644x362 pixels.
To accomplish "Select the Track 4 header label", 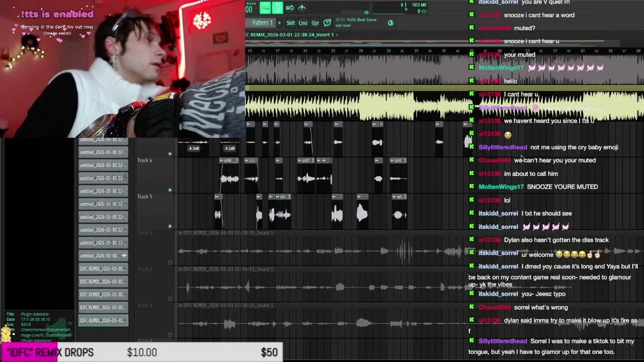I will 145,160.
